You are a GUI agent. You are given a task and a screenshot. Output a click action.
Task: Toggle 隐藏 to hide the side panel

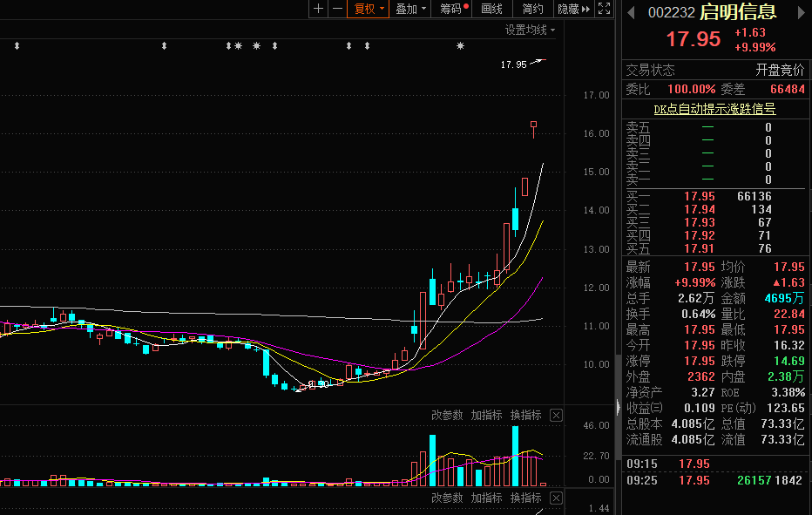(x=572, y=9)
